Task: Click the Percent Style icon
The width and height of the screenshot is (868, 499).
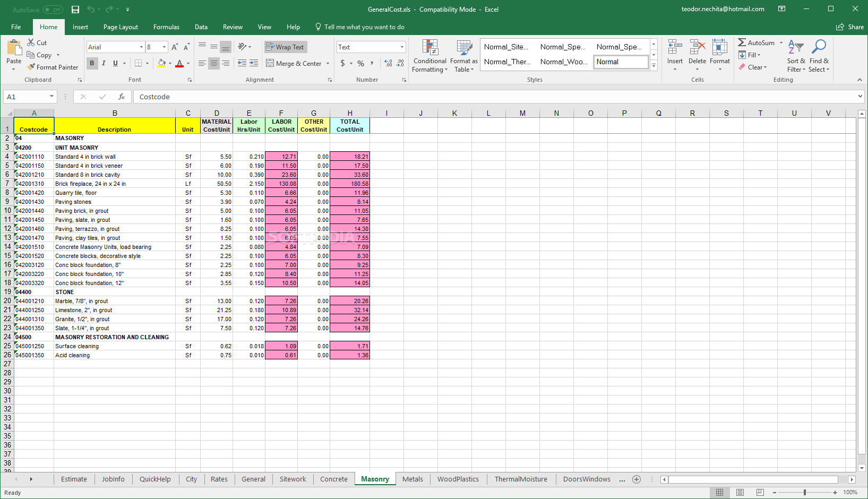Action: (x=360, y=63)
